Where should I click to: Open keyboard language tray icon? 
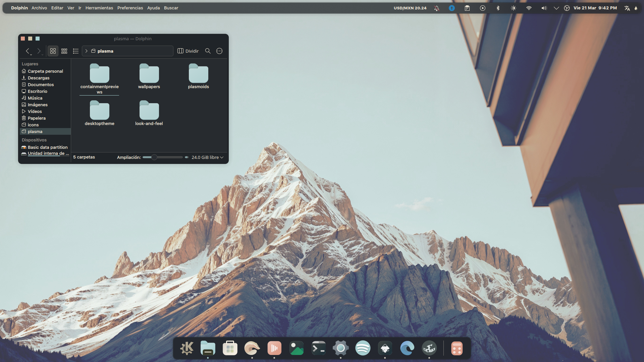coord(627,8)
